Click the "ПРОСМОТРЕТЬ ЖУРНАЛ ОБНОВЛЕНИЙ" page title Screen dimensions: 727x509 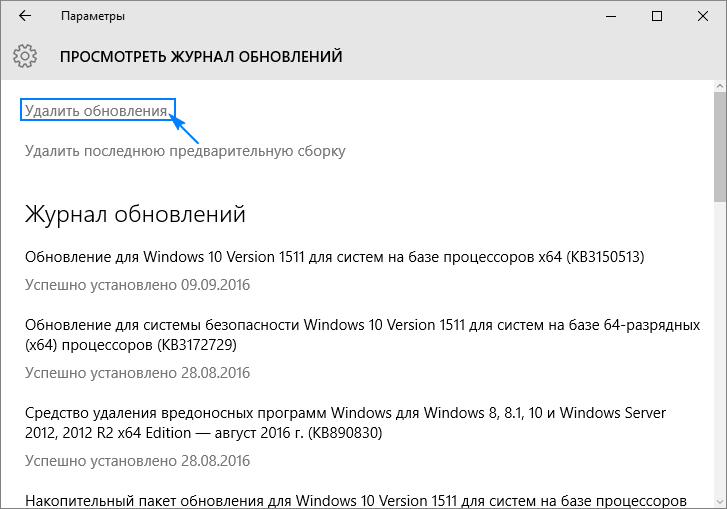pos(201,57)
